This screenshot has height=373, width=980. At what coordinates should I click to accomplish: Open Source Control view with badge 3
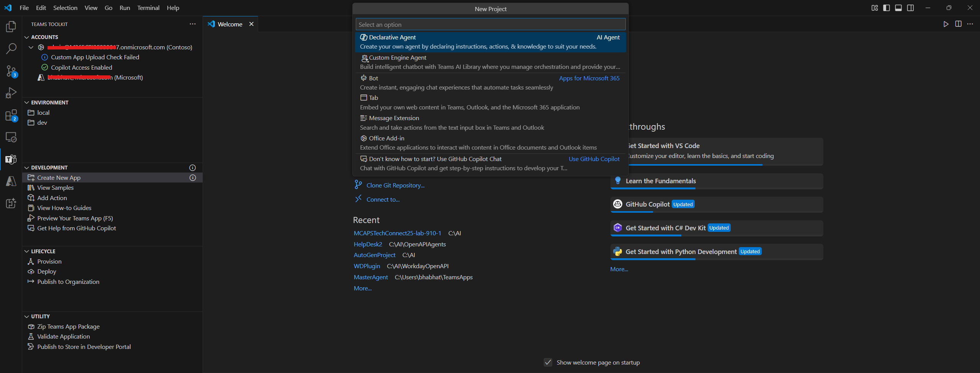point(11,71)
